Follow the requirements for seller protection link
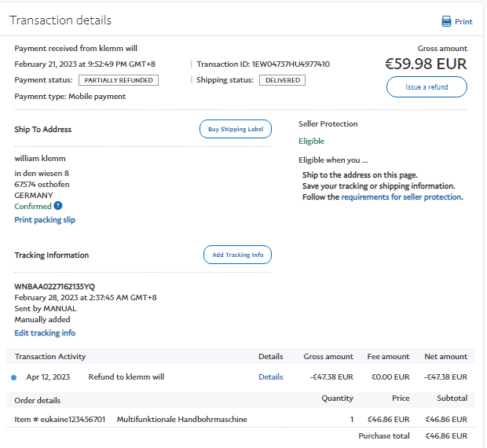This screenshot has height=448, width=487. [x=401, y=197]
